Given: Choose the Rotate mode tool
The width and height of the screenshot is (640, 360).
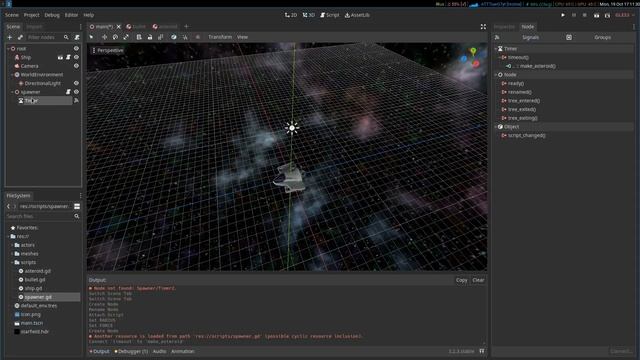Looking at the screenshot, I should [115, 37].
